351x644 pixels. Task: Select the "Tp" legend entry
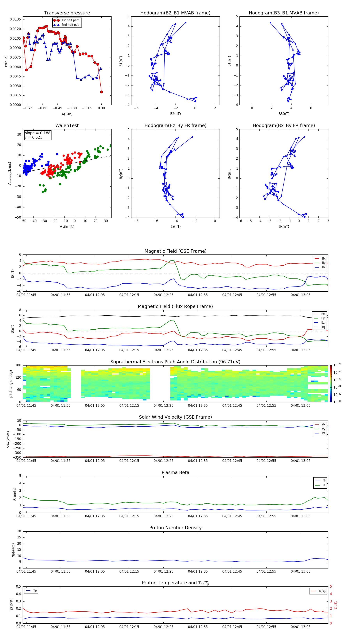point(31,591)
